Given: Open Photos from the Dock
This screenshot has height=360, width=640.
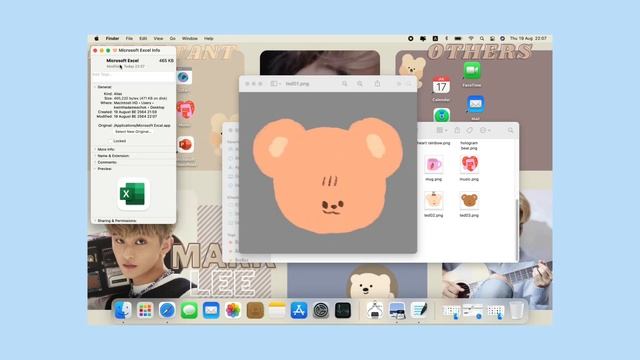Looking at the screenshot, I should pyautogui.click(x=233, y=311).
